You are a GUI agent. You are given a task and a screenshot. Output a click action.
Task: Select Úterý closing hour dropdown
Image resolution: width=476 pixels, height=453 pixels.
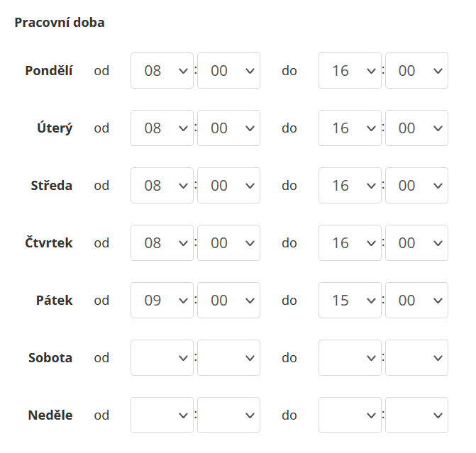pos(350,128)
